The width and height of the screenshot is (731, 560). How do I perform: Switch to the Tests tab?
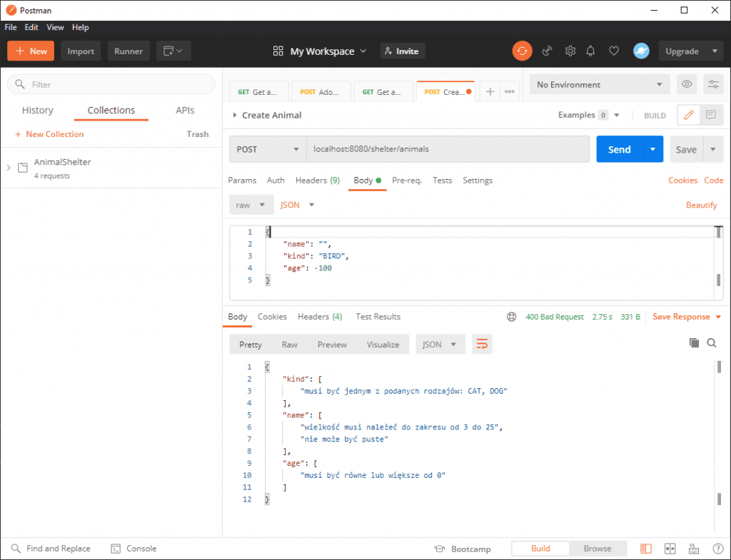442,180
